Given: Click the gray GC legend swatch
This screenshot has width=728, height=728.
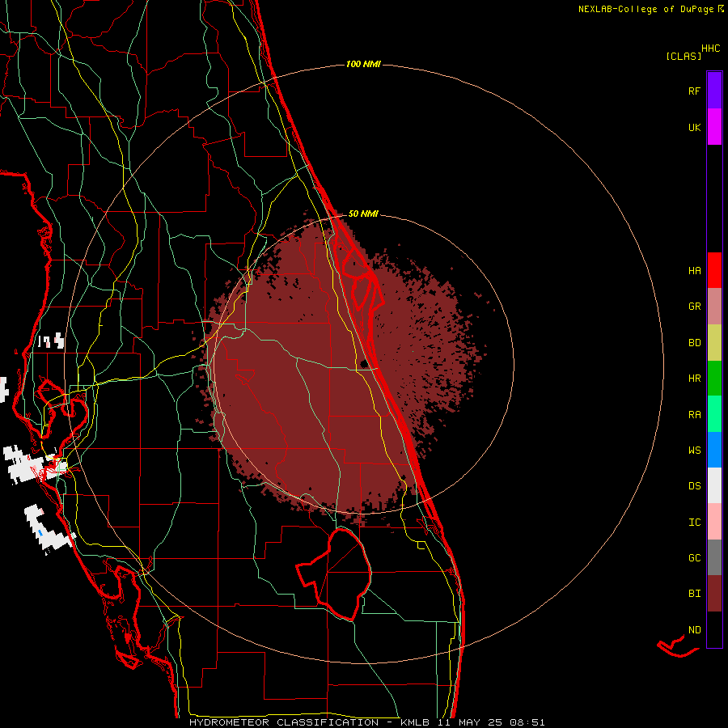Looking at the screenshot, I should coord(714,557).
